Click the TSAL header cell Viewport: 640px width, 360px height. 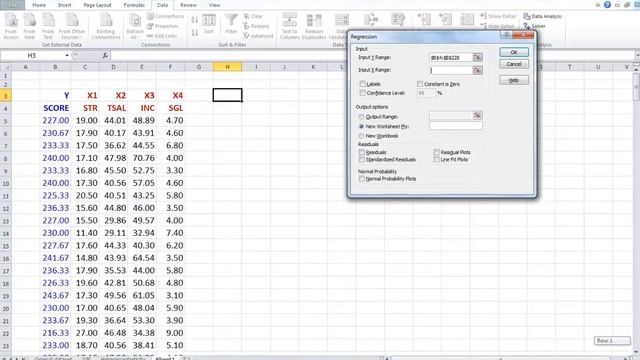click(113, 108)
